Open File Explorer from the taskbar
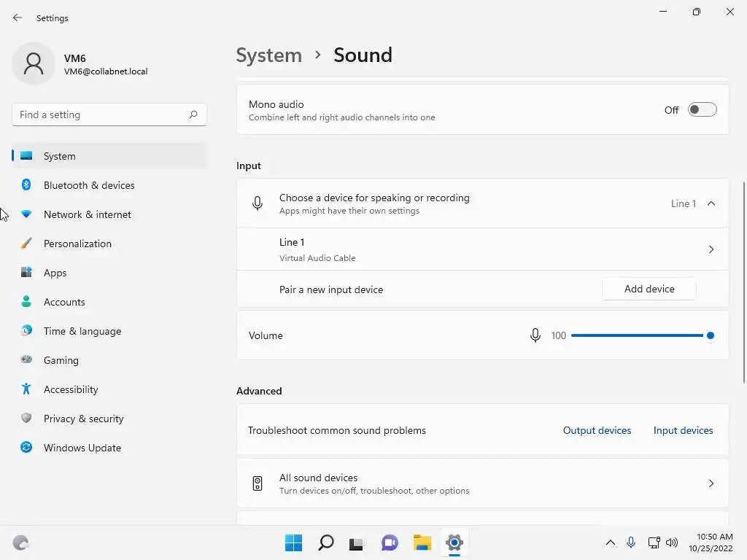The image size is (747, 560). [x=422, y=542]
